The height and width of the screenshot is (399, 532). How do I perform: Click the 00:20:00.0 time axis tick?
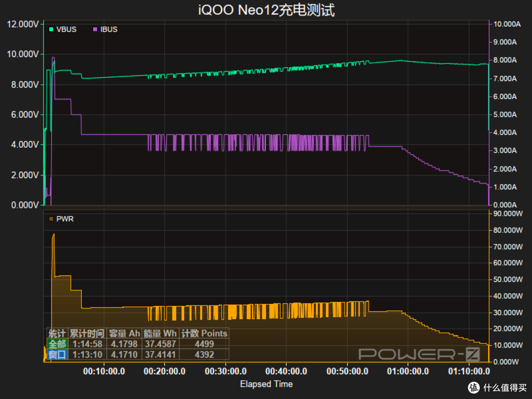click(x=165, y=371)
